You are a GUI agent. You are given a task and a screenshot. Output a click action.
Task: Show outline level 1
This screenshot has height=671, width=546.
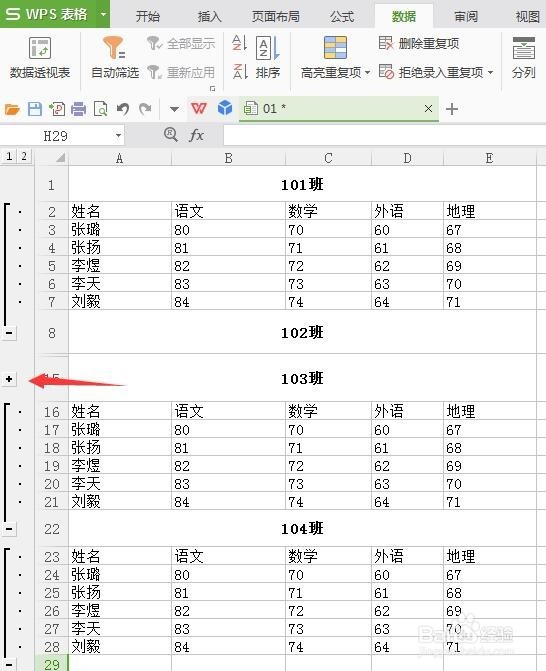9,156
